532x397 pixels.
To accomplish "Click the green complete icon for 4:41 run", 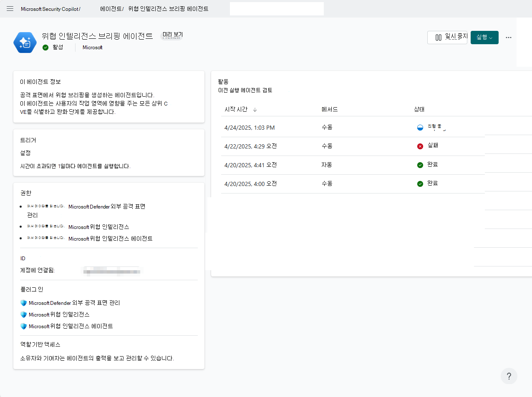I will coord(420,165).
